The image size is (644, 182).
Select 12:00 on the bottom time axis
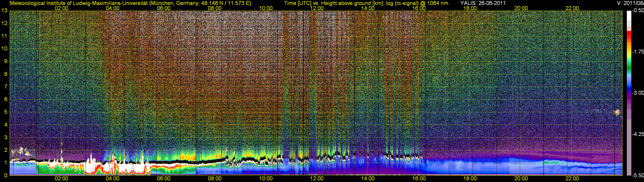(x=317, y=179)
